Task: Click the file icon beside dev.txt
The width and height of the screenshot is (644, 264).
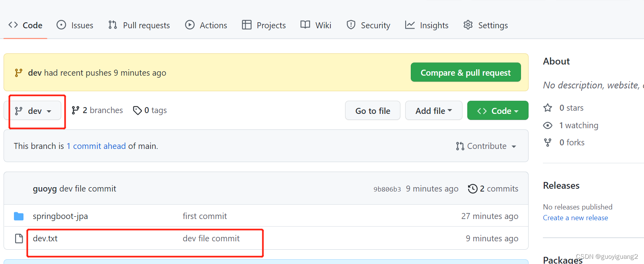Action: click(19, 239)
